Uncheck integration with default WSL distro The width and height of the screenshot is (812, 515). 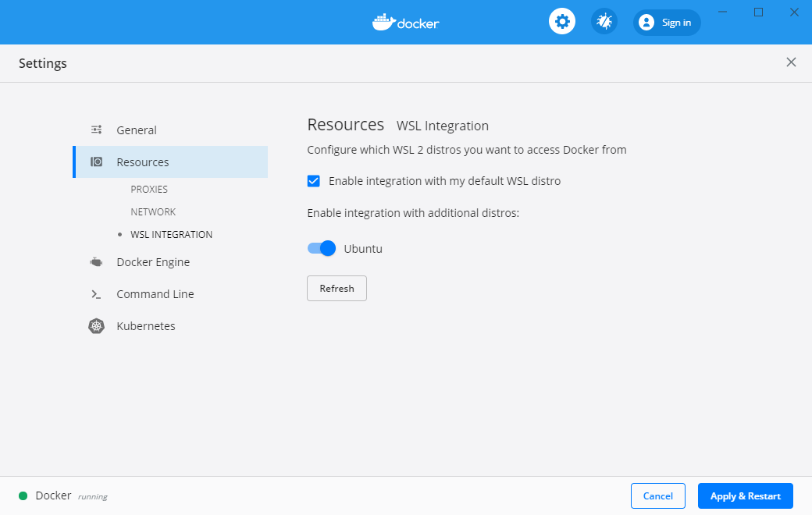(x=313, y=180)
